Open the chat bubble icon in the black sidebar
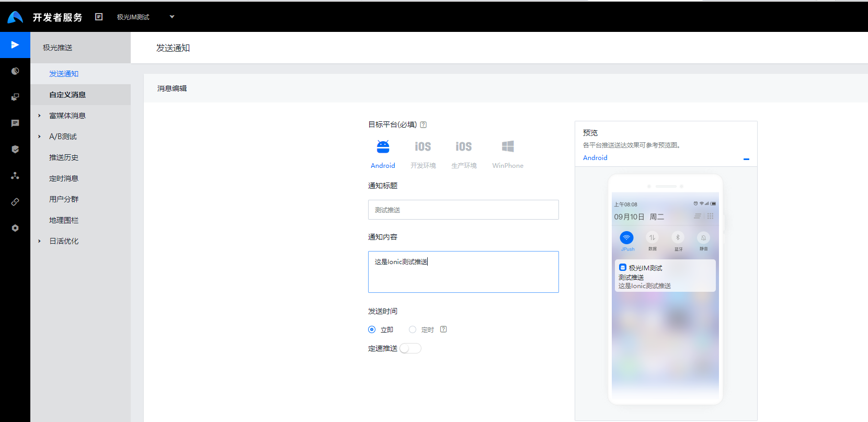868x422 pixels. tap(15, 123)
